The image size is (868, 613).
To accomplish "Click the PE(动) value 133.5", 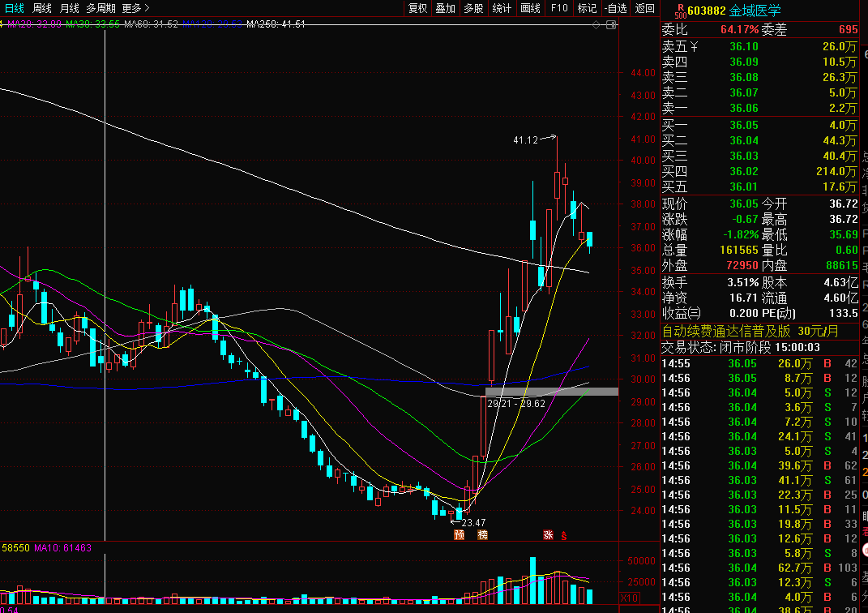I will point(843,314).
